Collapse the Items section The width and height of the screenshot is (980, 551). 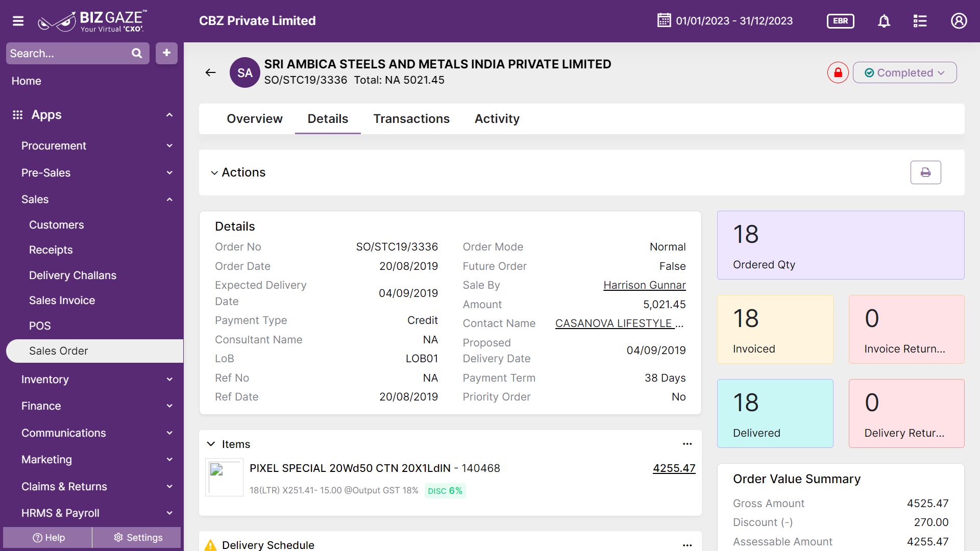point(211,444)
